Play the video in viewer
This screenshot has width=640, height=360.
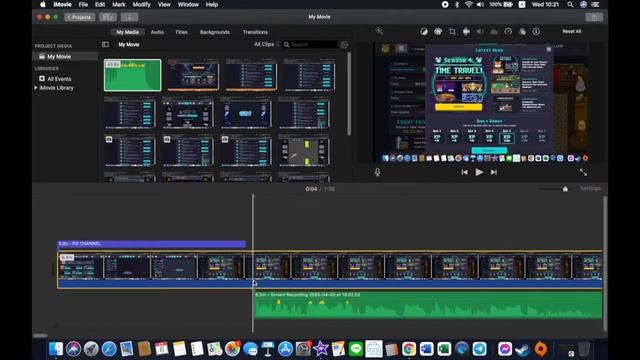(x=479, y=172)
